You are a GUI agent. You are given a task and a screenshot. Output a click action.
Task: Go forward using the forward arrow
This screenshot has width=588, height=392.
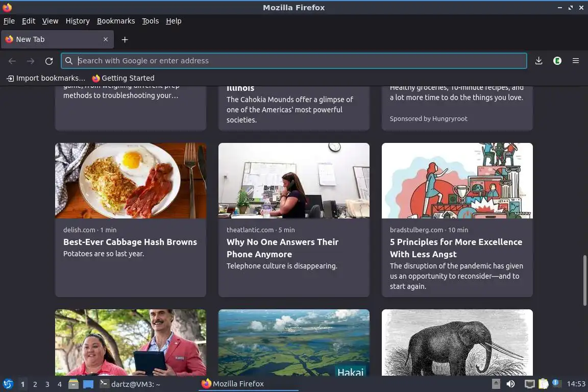point(31,61)
